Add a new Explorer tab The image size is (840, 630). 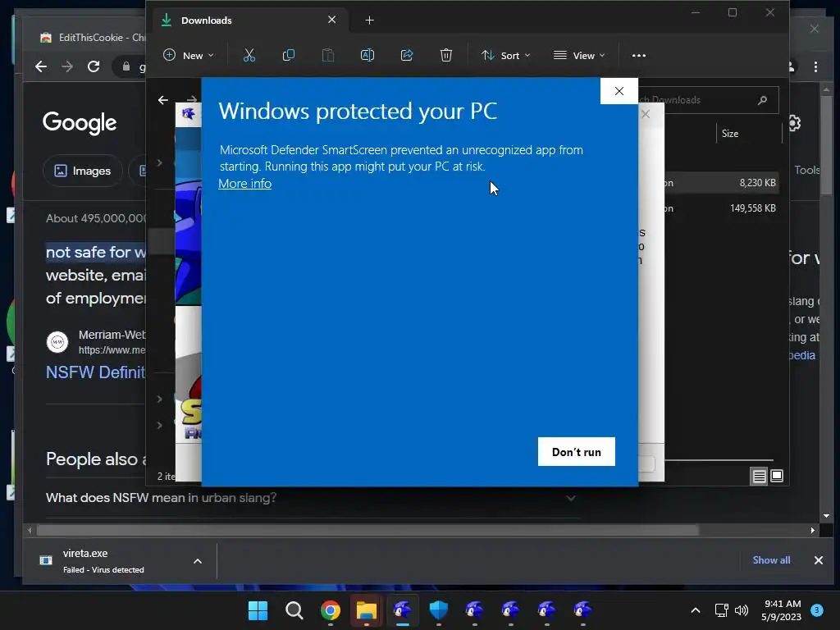tap(369, 21)
